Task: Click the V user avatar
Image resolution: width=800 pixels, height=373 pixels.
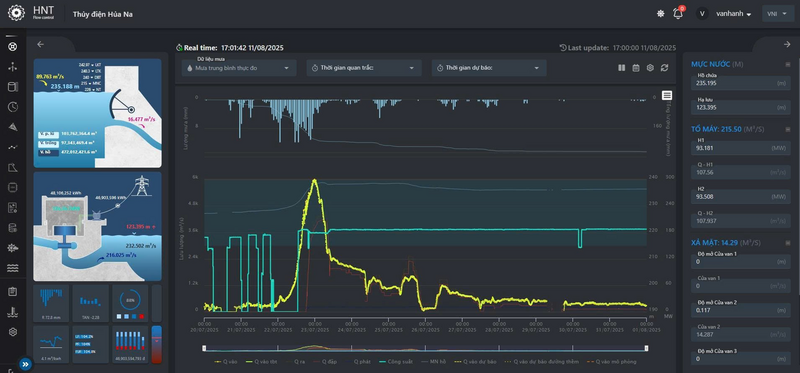Action: coord(702,14)
